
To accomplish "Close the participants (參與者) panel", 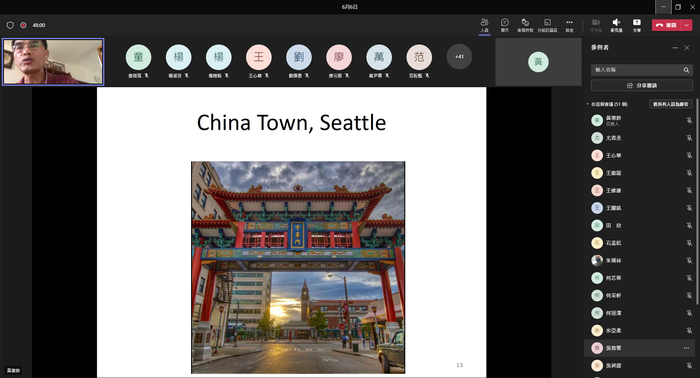I will (687, 48).
